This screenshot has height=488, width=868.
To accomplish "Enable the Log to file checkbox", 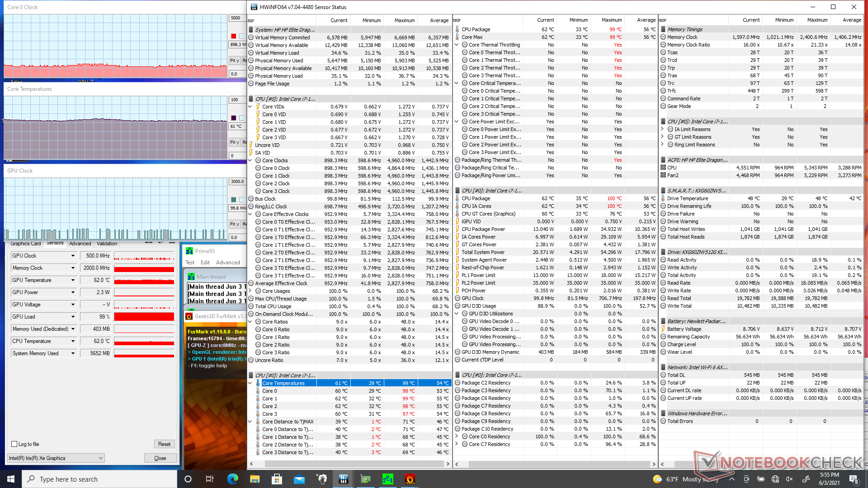I will [14, 444].
